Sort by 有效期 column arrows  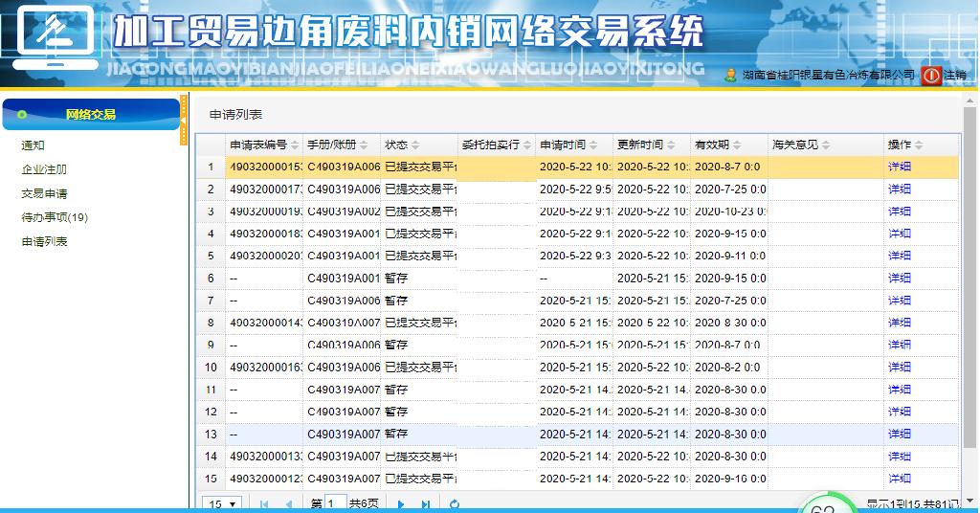coord(737,145)
